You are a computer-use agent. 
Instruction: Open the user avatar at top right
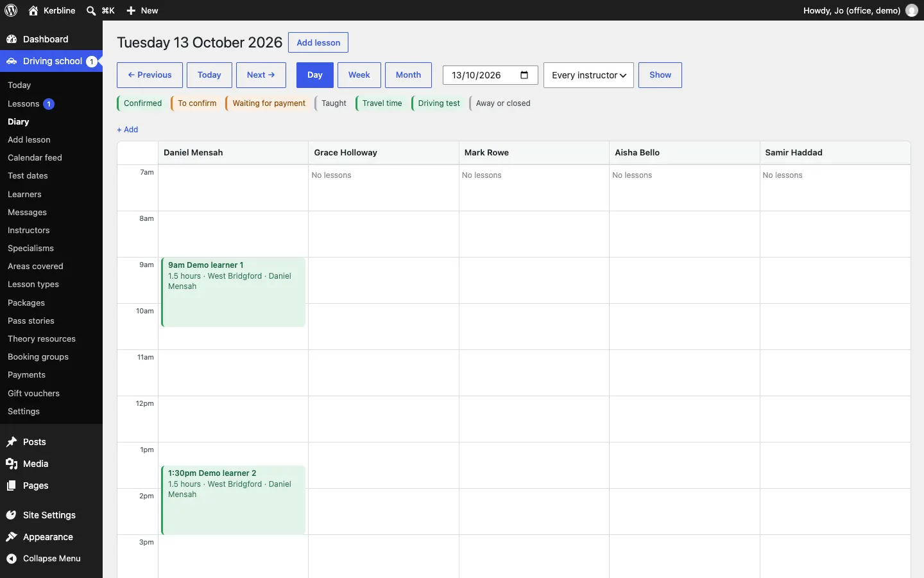coord(912,10)
